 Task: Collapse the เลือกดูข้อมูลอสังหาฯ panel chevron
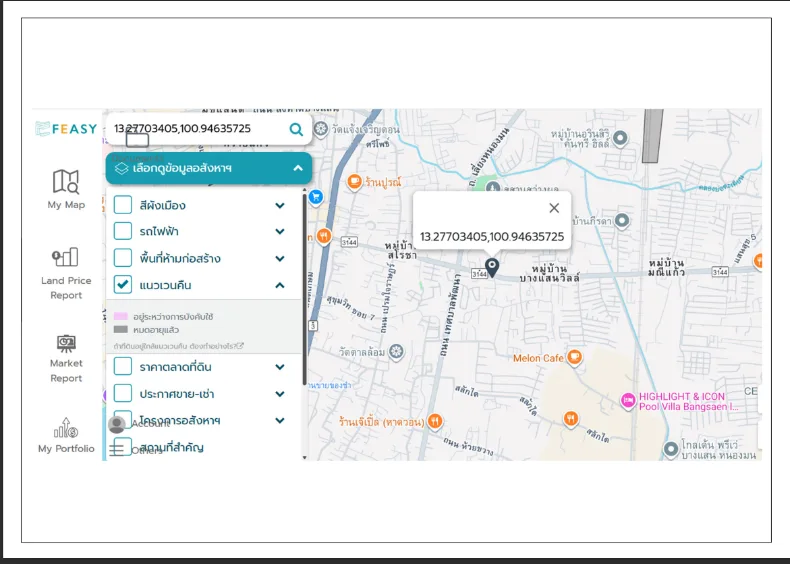point(298,168)
